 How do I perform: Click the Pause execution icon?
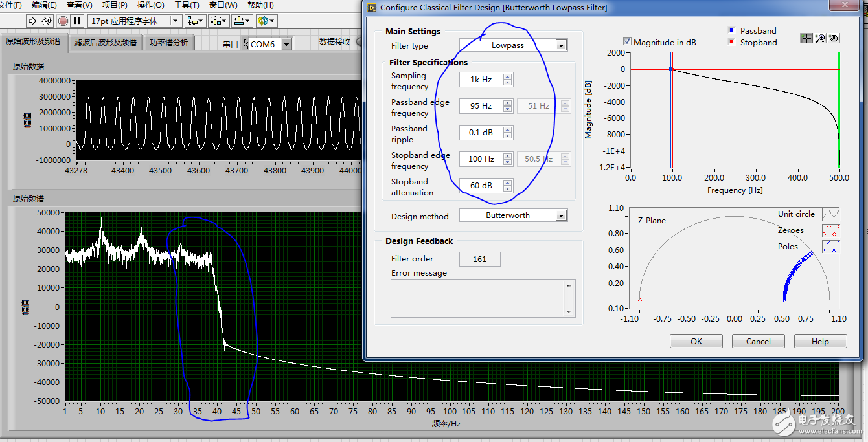76,21
